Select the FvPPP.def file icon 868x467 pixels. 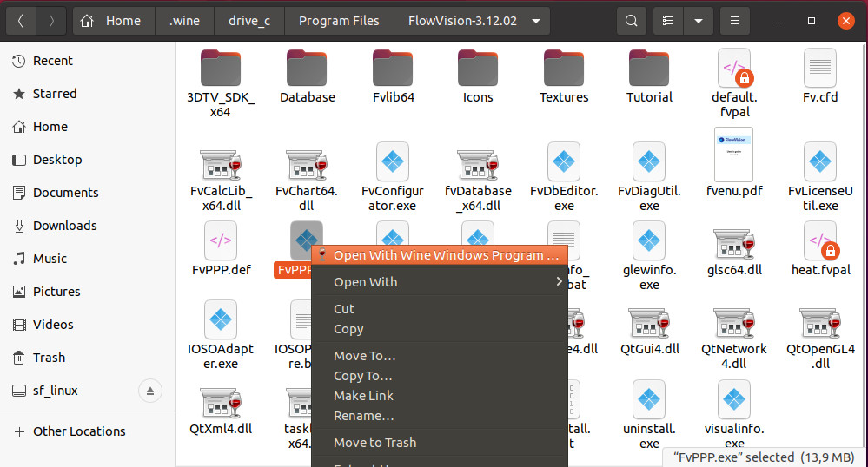click(x=221, y=240)
